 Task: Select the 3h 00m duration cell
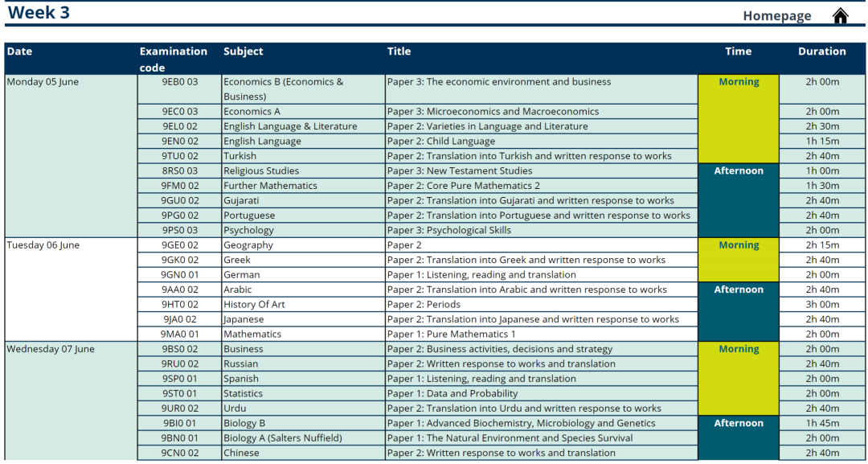(822, 305)
